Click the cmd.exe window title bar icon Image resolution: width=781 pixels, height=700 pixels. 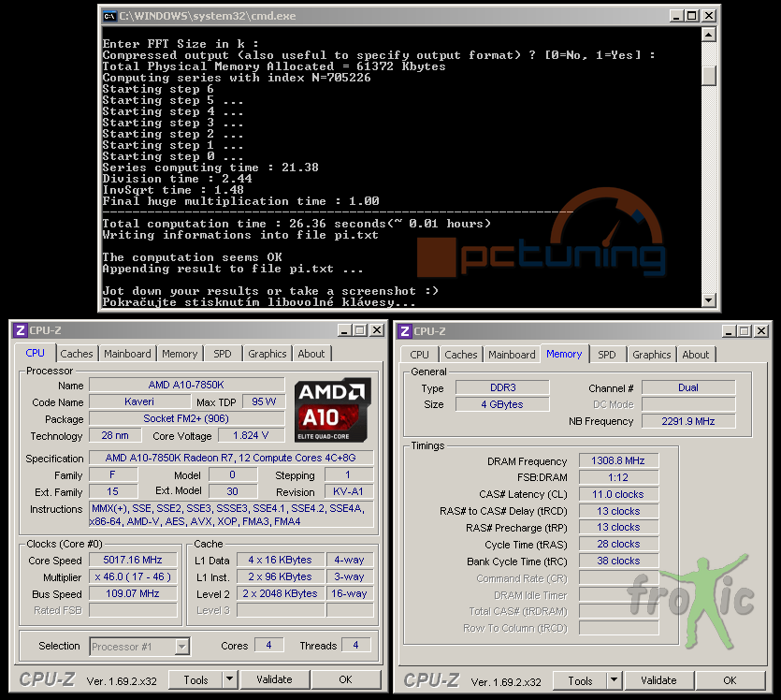pos(109,17)
